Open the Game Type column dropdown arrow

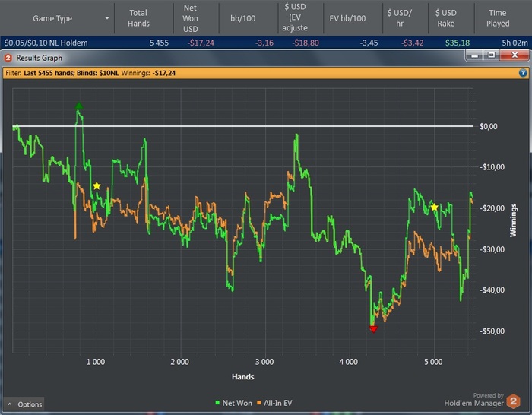click(x=107, y=18)
